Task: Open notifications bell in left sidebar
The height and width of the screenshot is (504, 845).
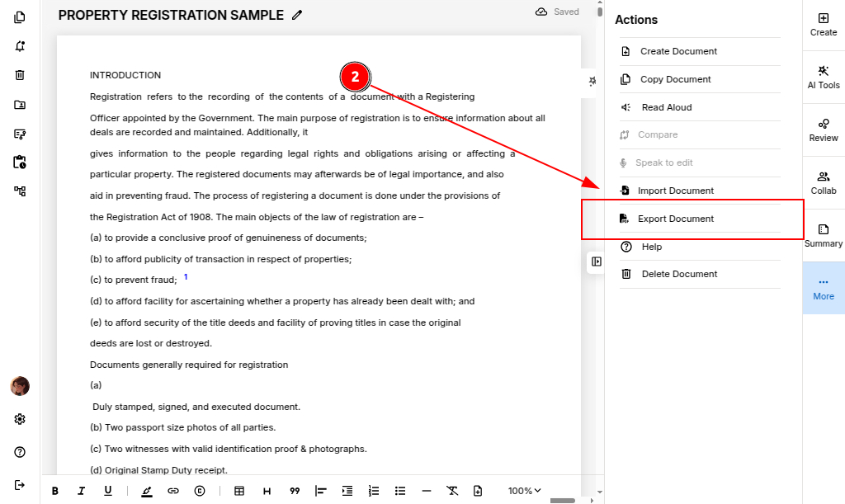Action: tap(20, 46)
